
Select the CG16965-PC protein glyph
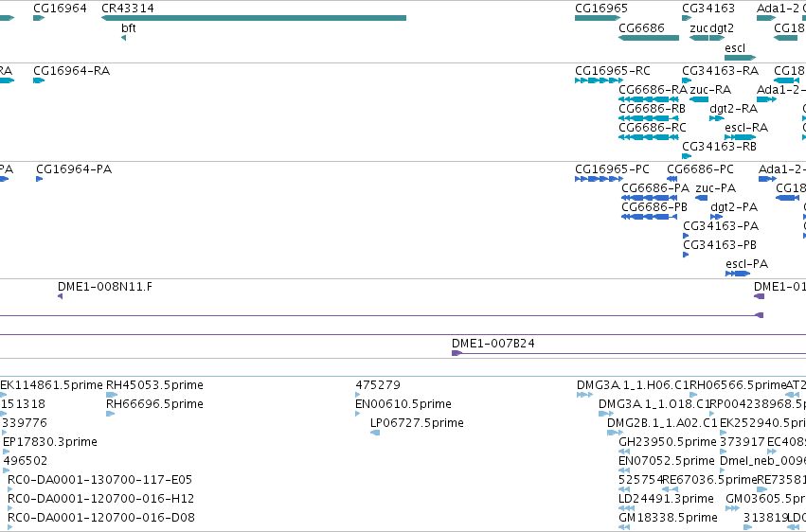pos(599,179)
